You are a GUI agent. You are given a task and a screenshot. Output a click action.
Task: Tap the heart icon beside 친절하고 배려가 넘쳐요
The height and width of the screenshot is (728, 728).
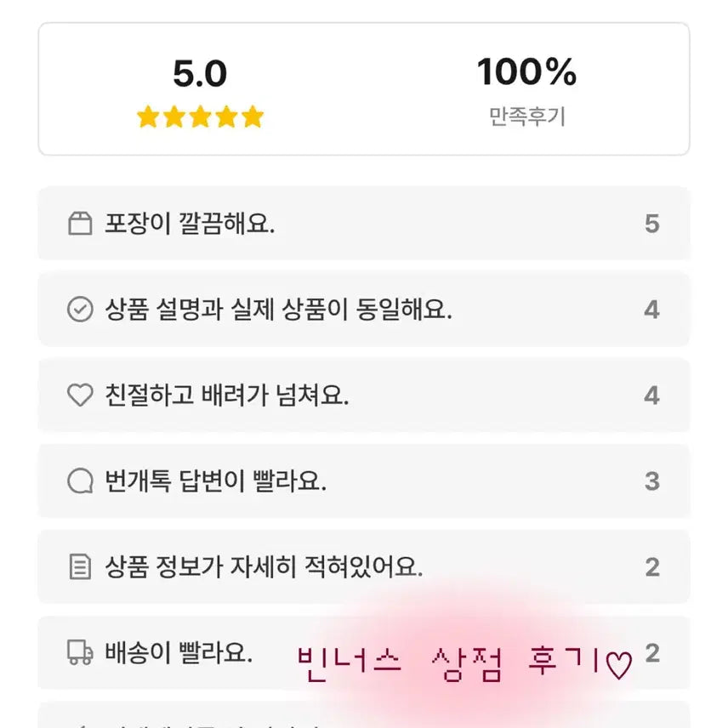80,395
